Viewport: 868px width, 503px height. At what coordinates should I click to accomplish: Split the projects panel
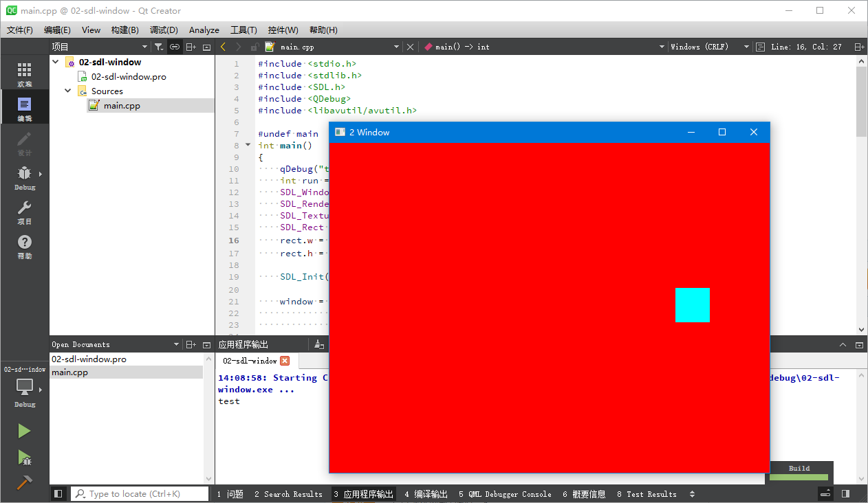(x=191, y=47)
